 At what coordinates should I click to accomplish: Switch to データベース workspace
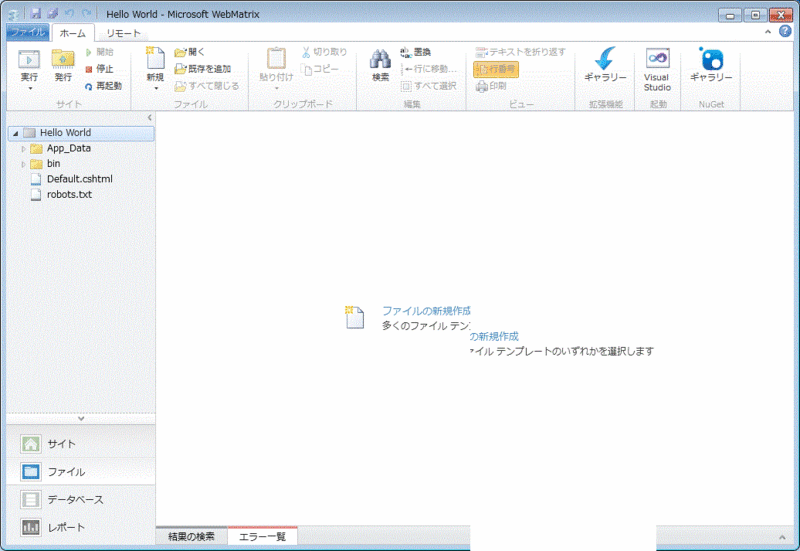coord(81,499)
